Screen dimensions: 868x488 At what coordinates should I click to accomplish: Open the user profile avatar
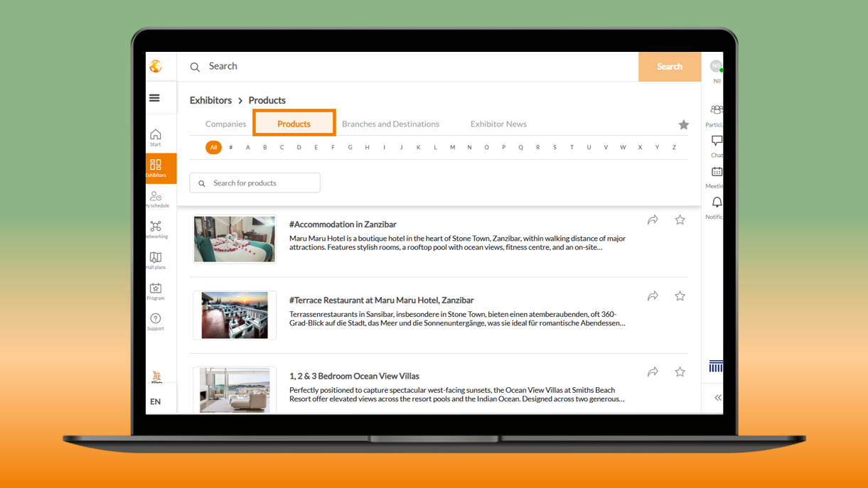[716, 66]
